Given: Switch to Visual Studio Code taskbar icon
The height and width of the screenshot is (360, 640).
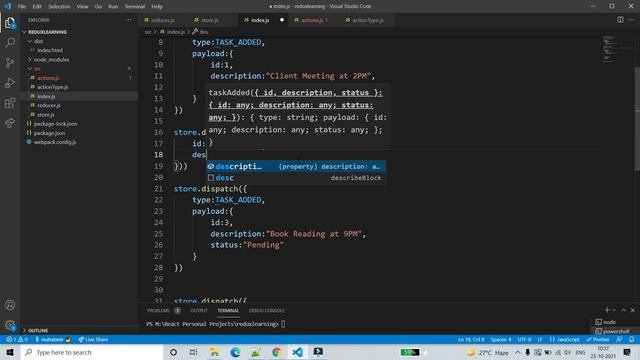Looking at the screenshot, I should point(298,352).
